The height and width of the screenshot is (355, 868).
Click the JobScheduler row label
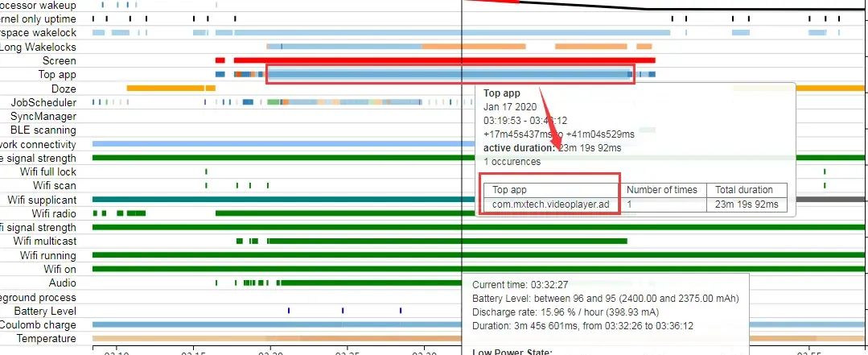[43, 102]
